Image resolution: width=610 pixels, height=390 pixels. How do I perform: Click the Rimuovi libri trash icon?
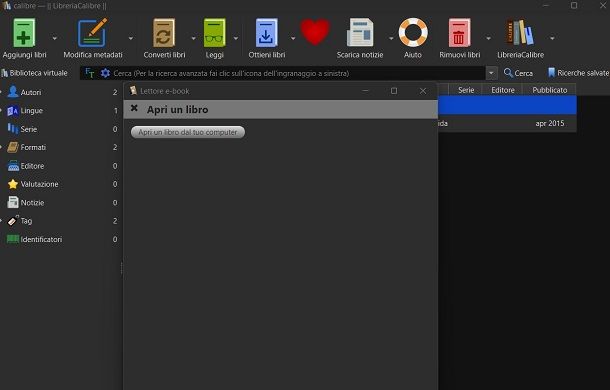point(459,33)
